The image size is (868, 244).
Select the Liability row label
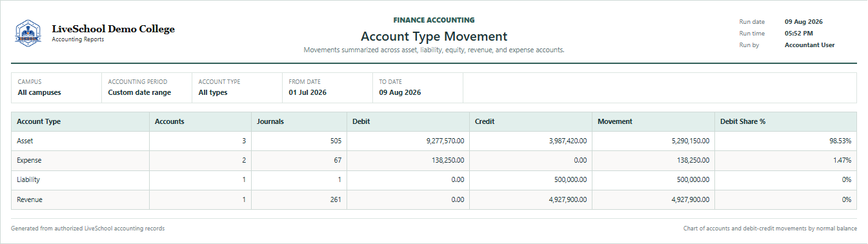(28, 180)
